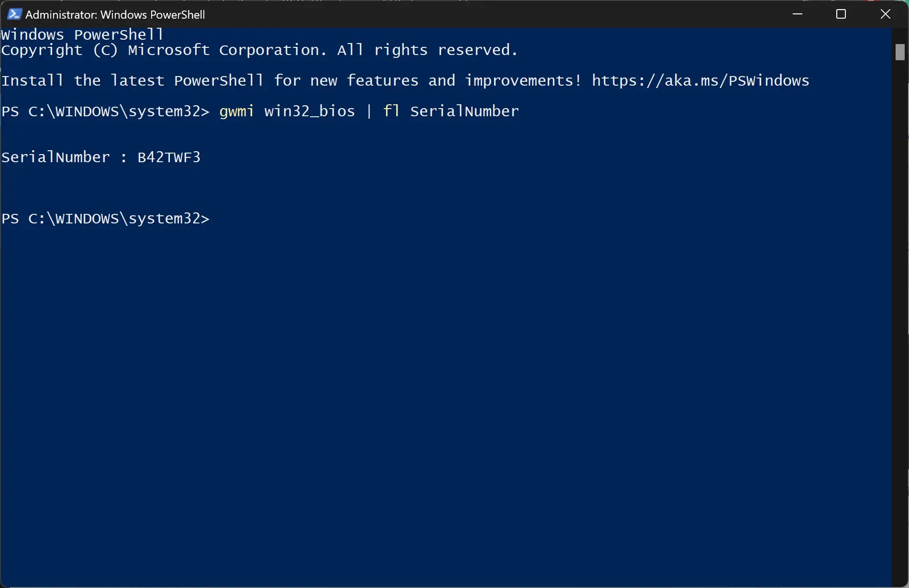Open the link https://aka.ms/PSWindows

pyautogui.click(x=700, y=80)
